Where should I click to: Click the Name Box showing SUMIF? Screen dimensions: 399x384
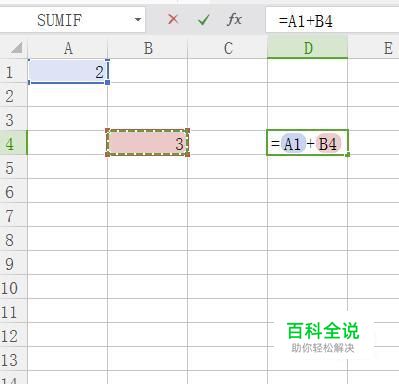point(72,20)
